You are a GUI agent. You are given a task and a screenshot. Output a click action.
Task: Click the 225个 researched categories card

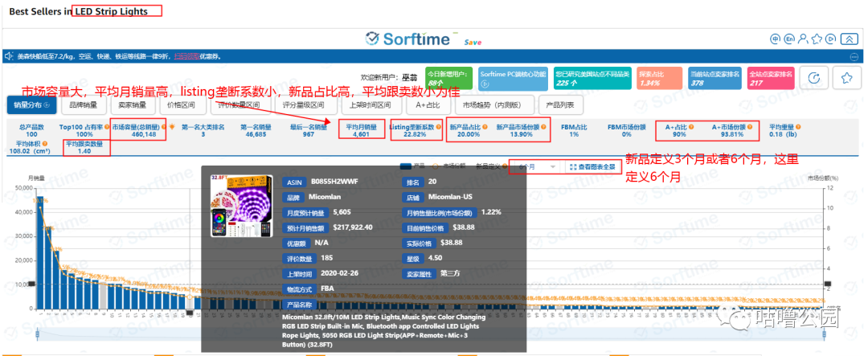(x=592, y=78)
